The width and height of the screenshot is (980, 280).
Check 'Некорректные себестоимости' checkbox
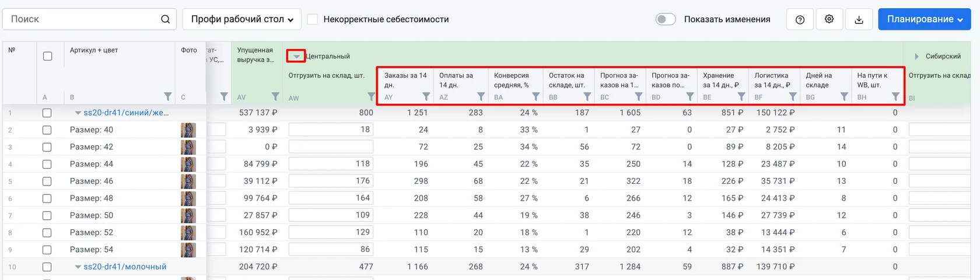[x=313, y=19]
